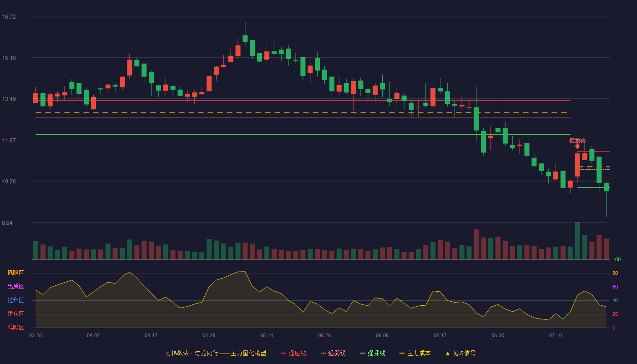This screenshot has height=364, width=637.
Task: Click the 03-25 date label
Action: (x=35, y=335)
